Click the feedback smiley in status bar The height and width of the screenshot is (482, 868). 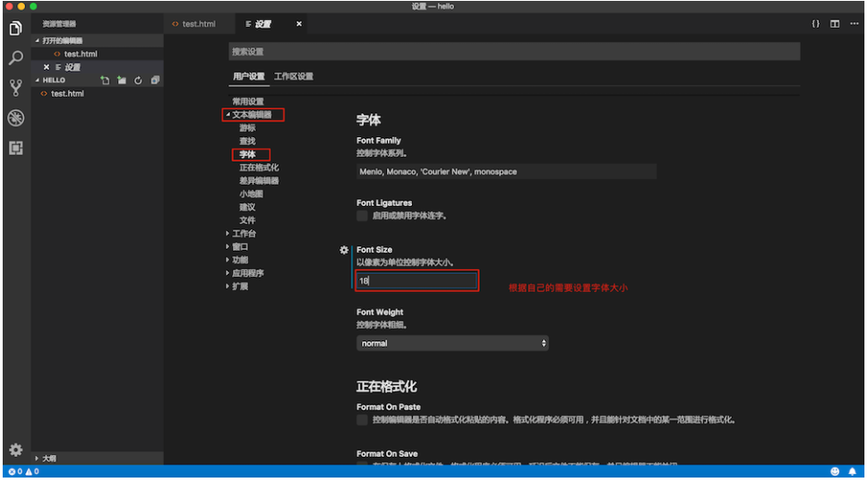click(835, 471)
